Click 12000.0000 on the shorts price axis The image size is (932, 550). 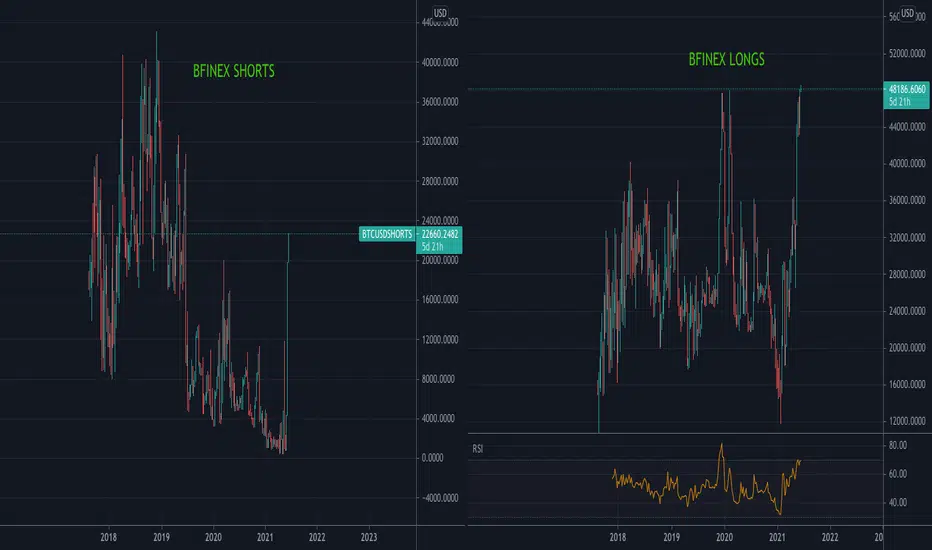point(440,340)
